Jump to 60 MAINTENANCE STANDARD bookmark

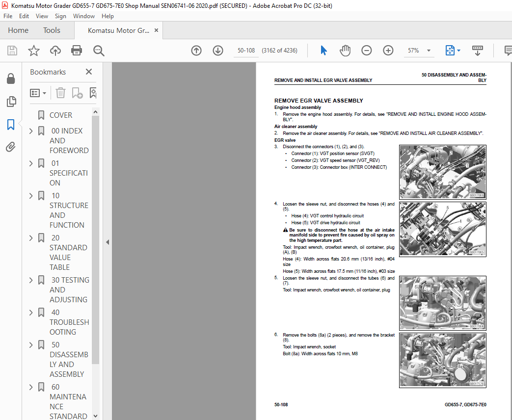(68, 402)
